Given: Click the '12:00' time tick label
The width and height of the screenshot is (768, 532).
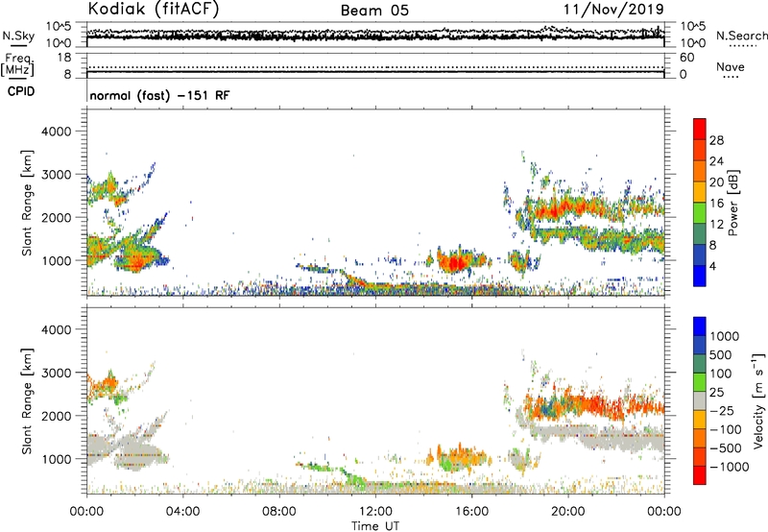Looking at the screenshot, I should pos(375,512).
